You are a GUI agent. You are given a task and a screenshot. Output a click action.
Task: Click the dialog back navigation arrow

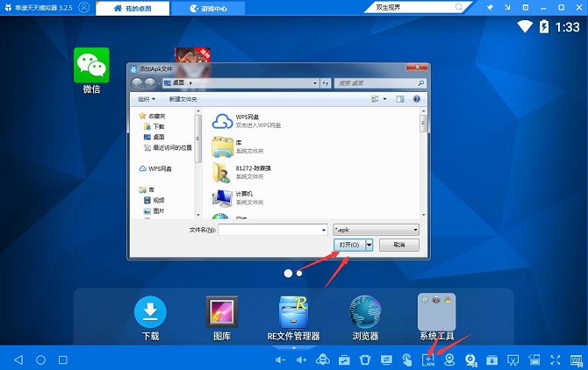click(137, 83)
